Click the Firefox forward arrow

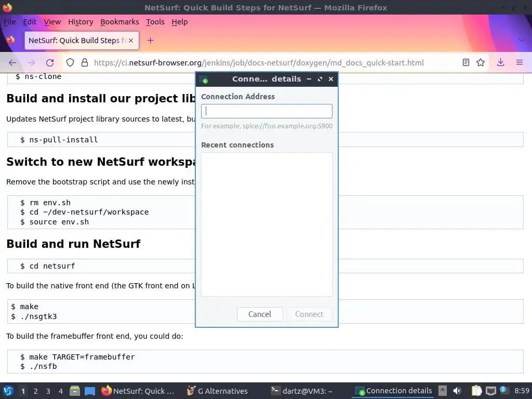(31, 63)
